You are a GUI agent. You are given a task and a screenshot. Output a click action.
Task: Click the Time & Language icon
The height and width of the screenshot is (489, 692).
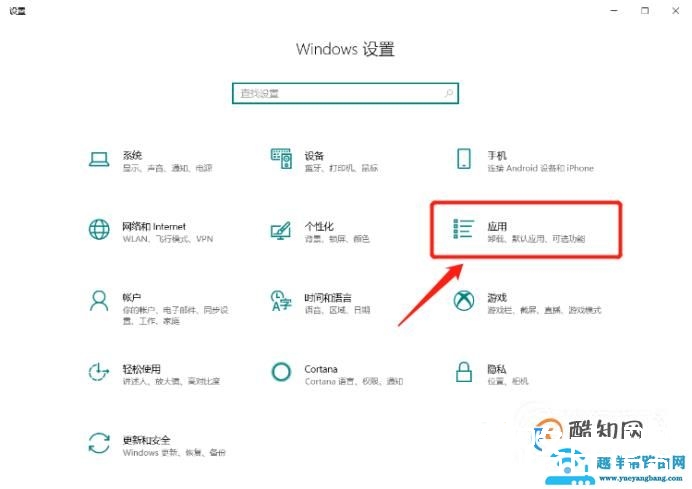coord(281,301)
